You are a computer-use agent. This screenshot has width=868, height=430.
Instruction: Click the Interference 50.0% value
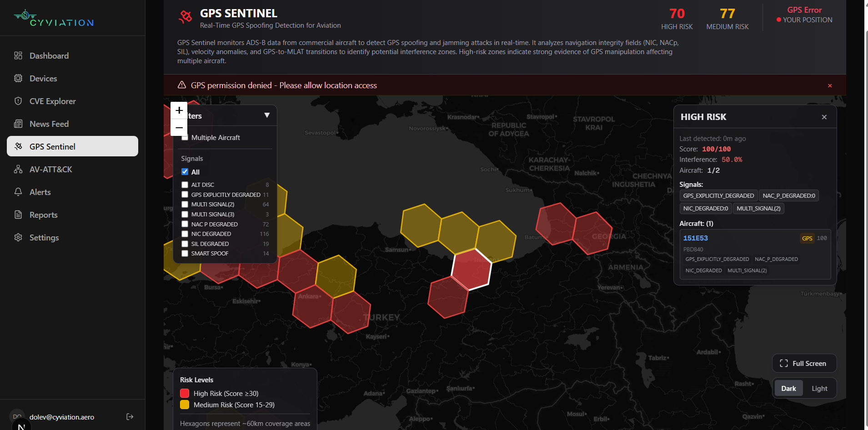tap(732, 160)
